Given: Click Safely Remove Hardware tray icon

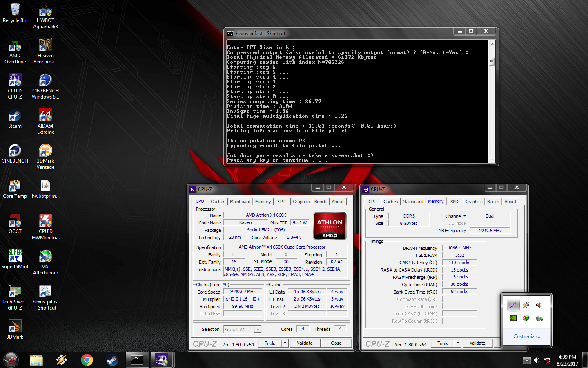Looking at the screenshot, I should coord(539,318).
